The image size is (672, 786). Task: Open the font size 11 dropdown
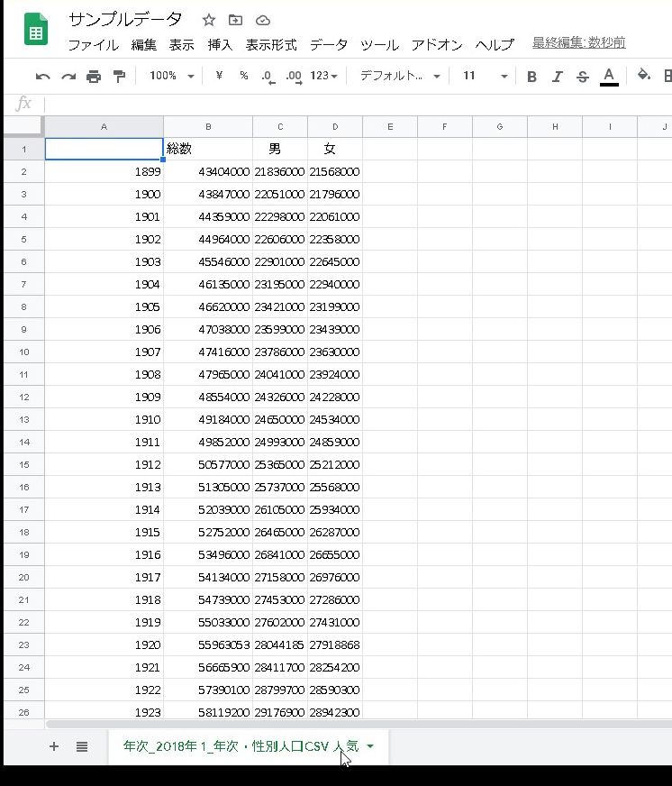tap(485, 77)
